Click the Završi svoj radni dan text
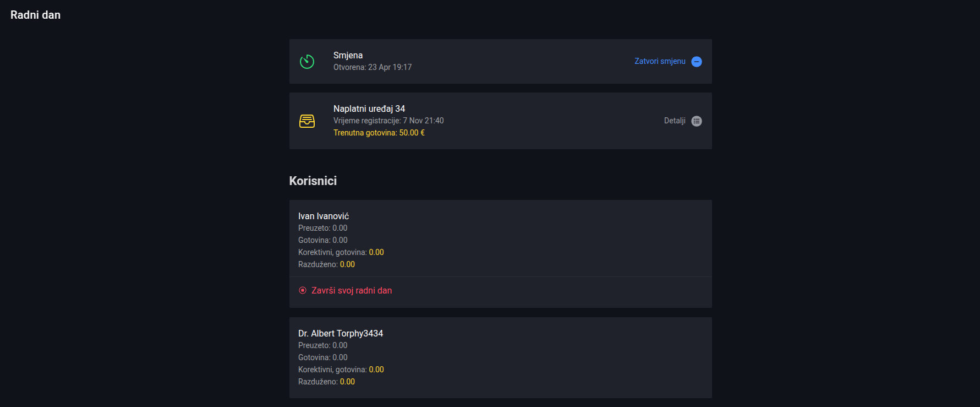 pos(352,290)
